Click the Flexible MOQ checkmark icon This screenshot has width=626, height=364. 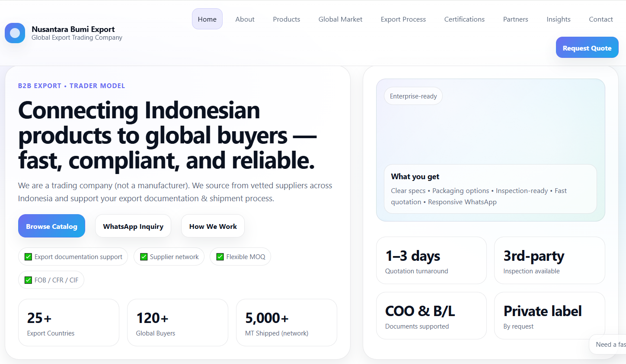click(220, 257)
